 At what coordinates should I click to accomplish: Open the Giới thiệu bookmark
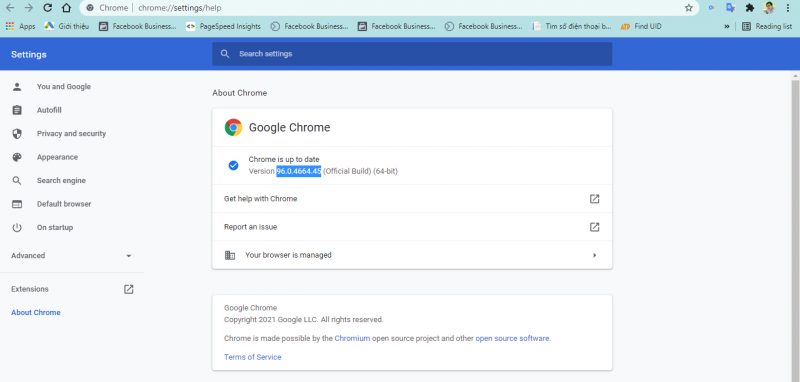click(67, 27)
